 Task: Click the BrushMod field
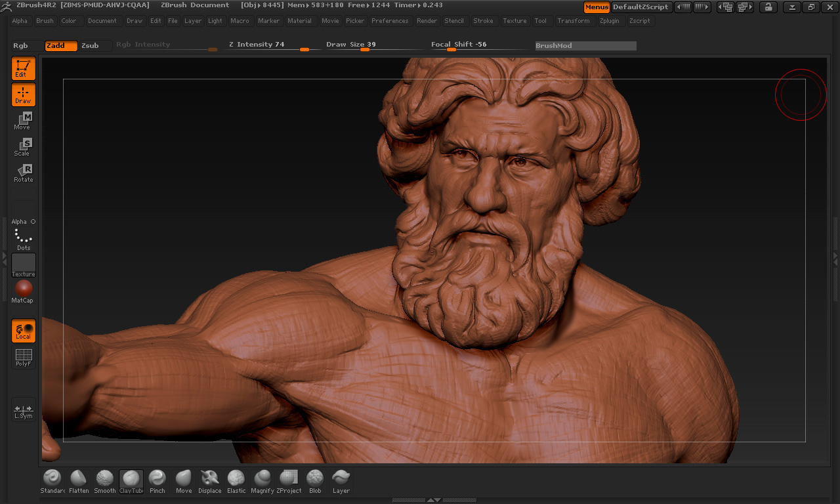tap(586, 46)
